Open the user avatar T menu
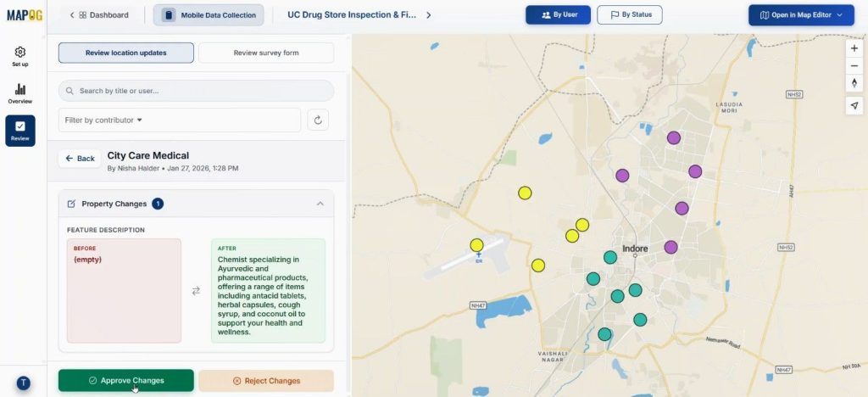The image size is (868, 397). pyautogui.click(x=23, y=383)
